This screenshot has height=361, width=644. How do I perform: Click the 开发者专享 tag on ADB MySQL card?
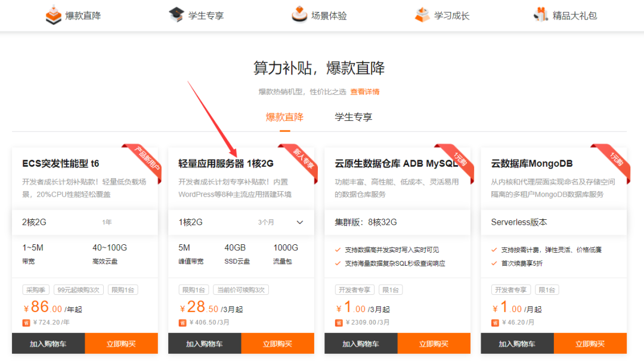354,290
